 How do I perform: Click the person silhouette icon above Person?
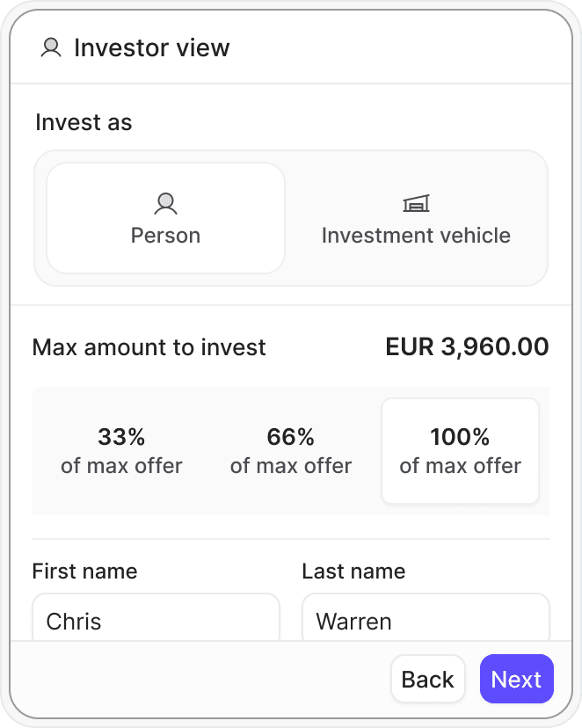165,205
